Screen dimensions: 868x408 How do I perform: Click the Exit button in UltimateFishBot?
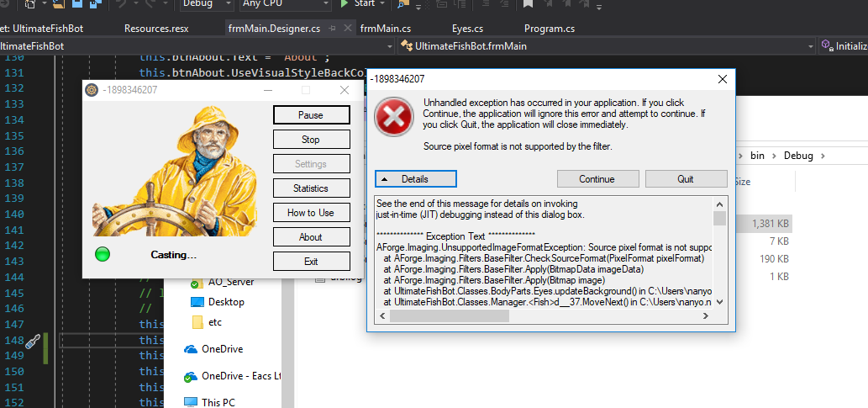coord(311,262)
